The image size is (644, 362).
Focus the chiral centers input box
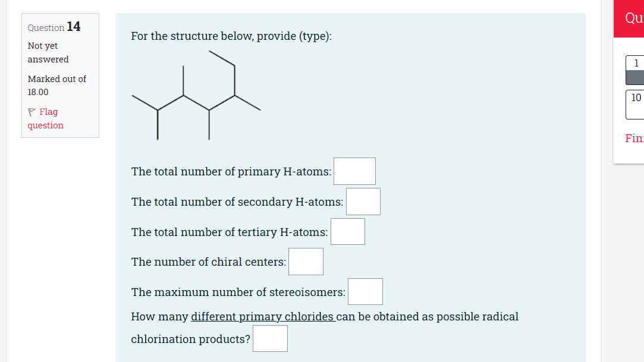click(306, 262)
